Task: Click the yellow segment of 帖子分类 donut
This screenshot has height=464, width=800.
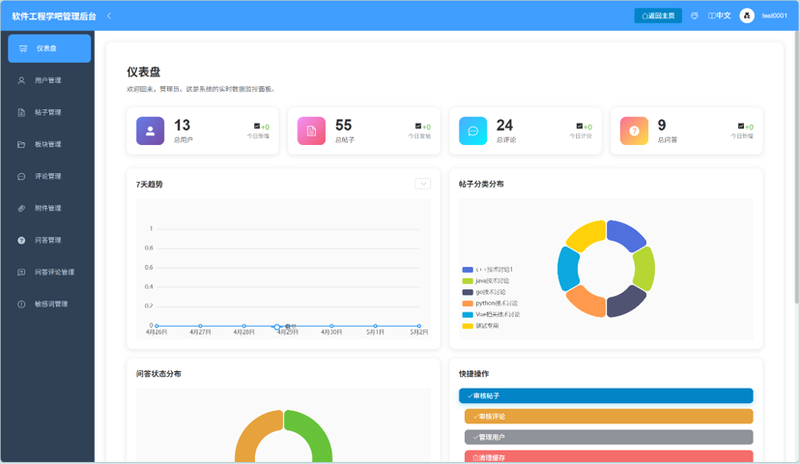Action: (x=586, y=235)
